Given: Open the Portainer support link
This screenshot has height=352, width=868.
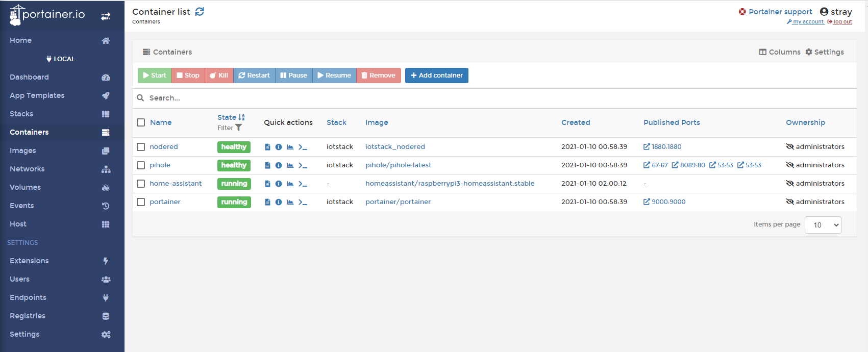Looking at the screenshot, I should point(776,12).
